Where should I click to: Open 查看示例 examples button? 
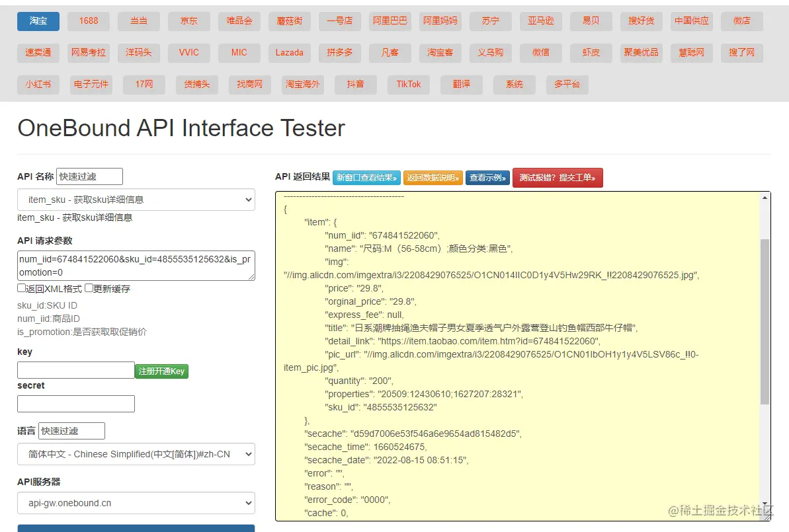click(487, 178)
